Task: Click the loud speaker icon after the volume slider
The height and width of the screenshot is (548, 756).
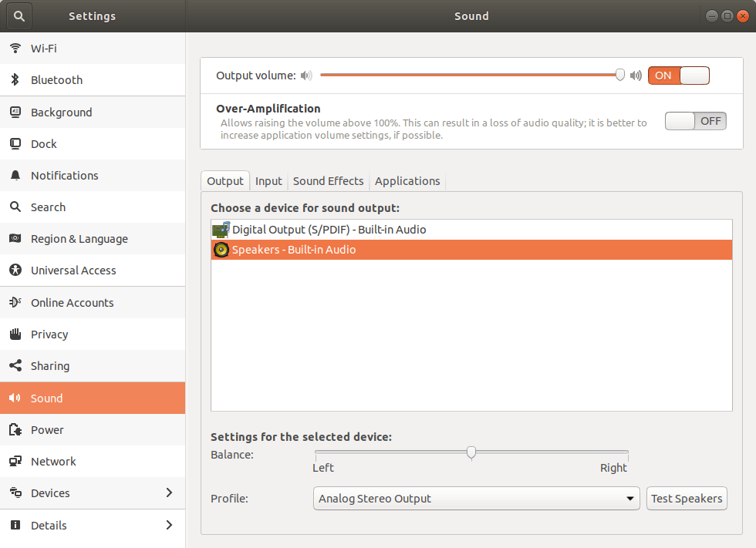Action: tap(636, 75)
